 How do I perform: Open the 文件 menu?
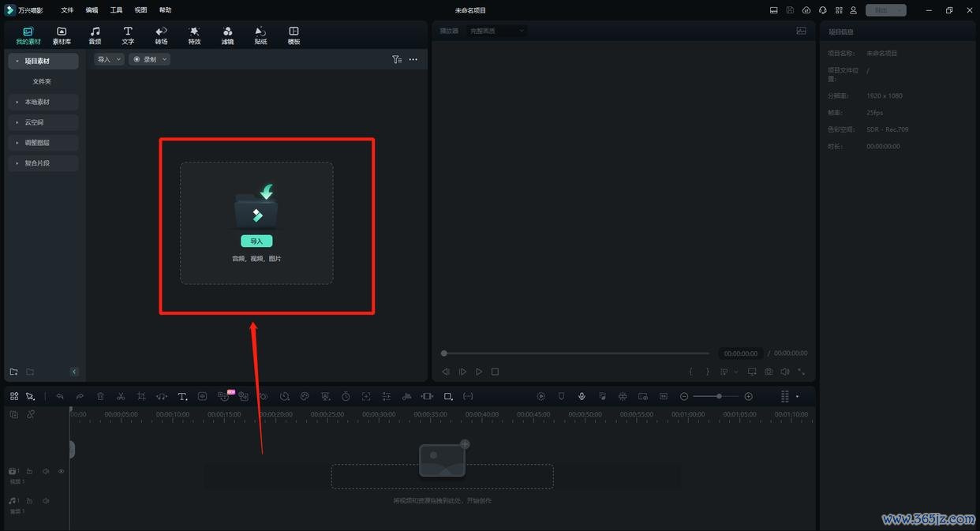pos(67,10)
